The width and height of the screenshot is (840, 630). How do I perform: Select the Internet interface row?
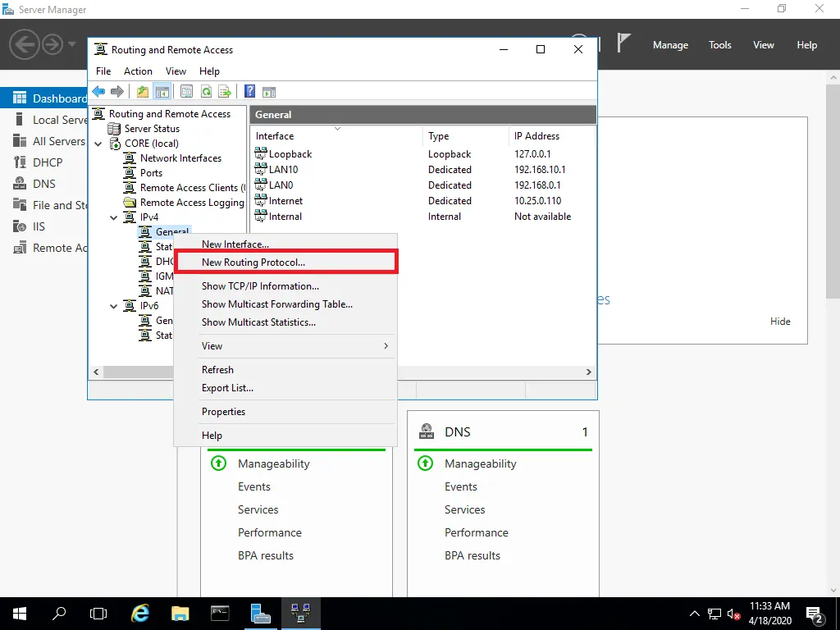422,201
